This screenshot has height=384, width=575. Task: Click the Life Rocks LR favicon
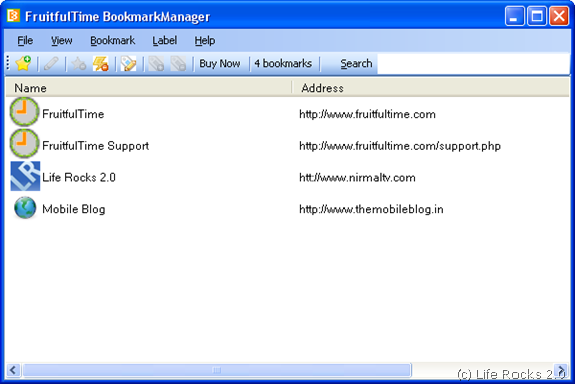tap(25, 176)
